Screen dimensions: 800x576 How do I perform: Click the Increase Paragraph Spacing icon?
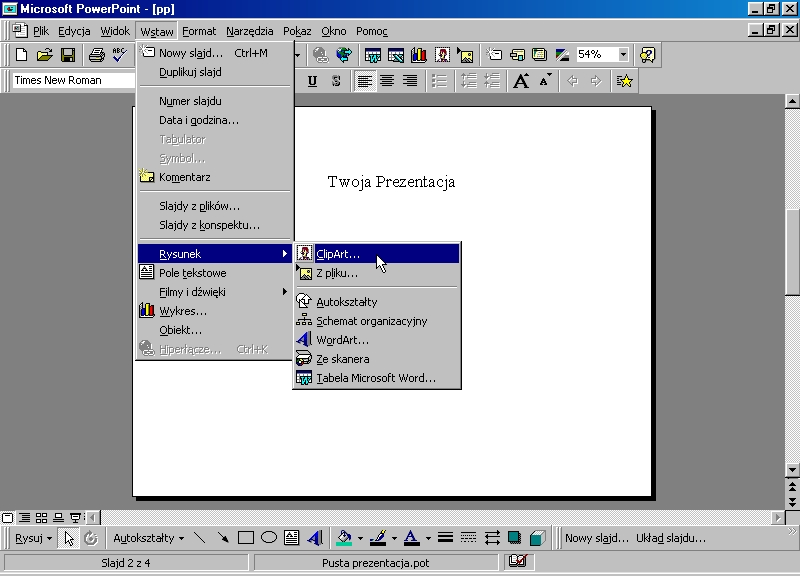click(x=468, y=81)
